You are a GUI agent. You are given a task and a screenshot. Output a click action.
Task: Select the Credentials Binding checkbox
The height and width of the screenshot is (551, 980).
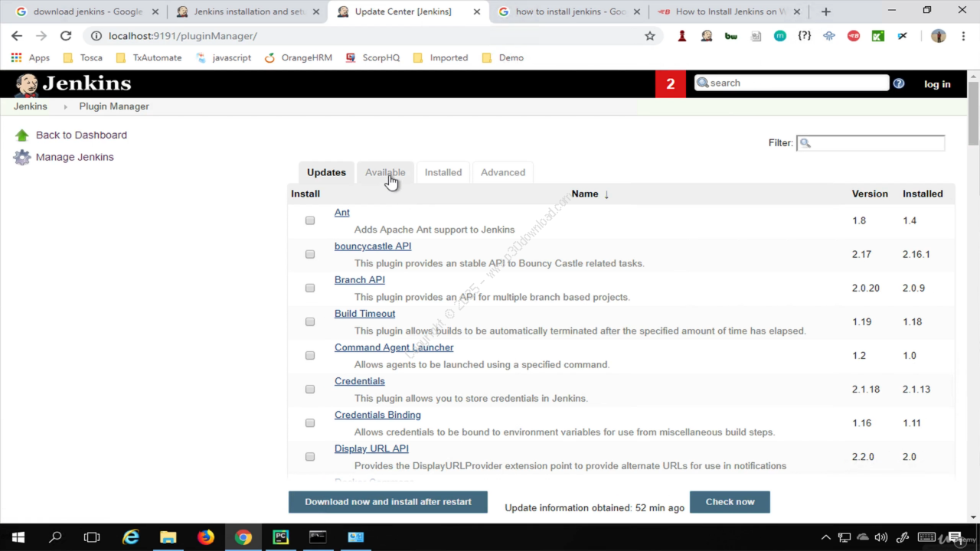pos(310,422)
